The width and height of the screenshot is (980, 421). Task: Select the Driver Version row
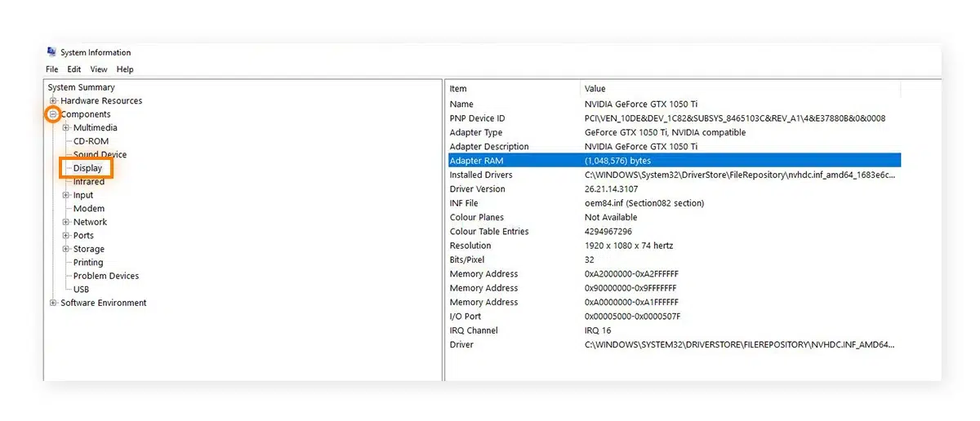point(675,189)
